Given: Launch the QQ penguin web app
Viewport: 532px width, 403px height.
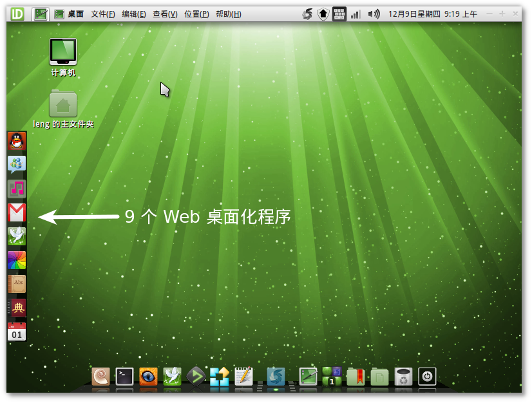Looking at the screenshot, I should (x=17, y=141).
